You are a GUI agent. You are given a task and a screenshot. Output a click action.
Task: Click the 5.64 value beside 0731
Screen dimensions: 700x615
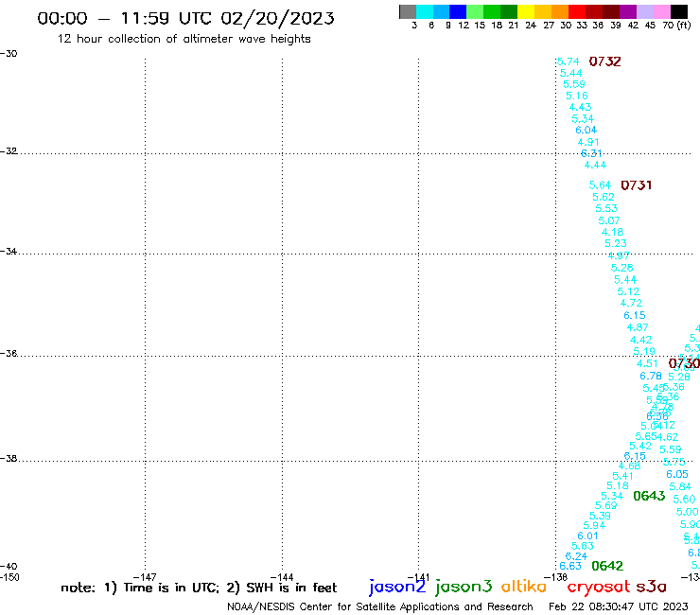pos(600,184)
